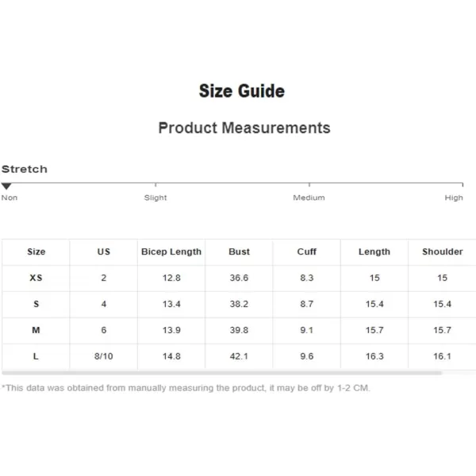Viewport: 476px width, 476px height.
Task: Click the Bust column header
Action: 239,251
